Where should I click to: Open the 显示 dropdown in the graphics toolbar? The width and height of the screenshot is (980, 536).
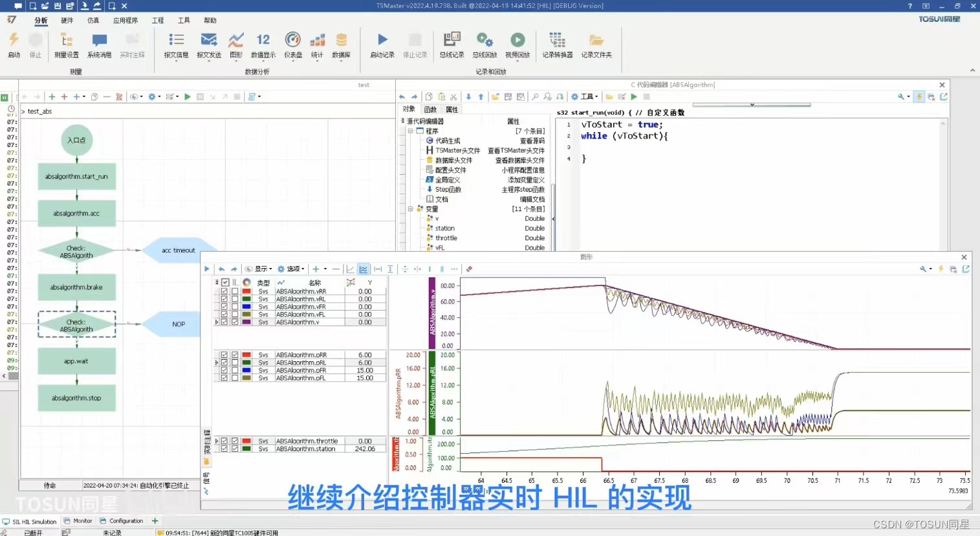pos(257,269)
